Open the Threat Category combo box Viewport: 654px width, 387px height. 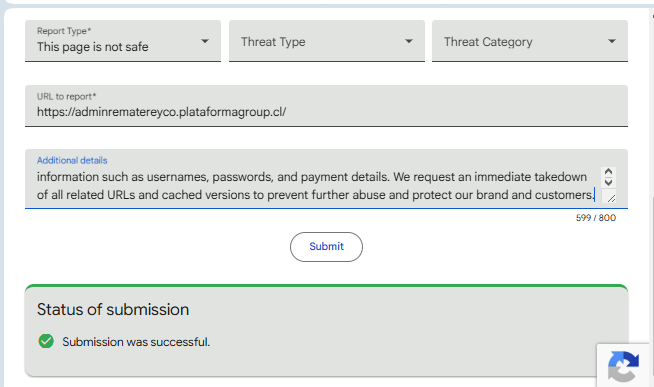(x=530, y=41)
